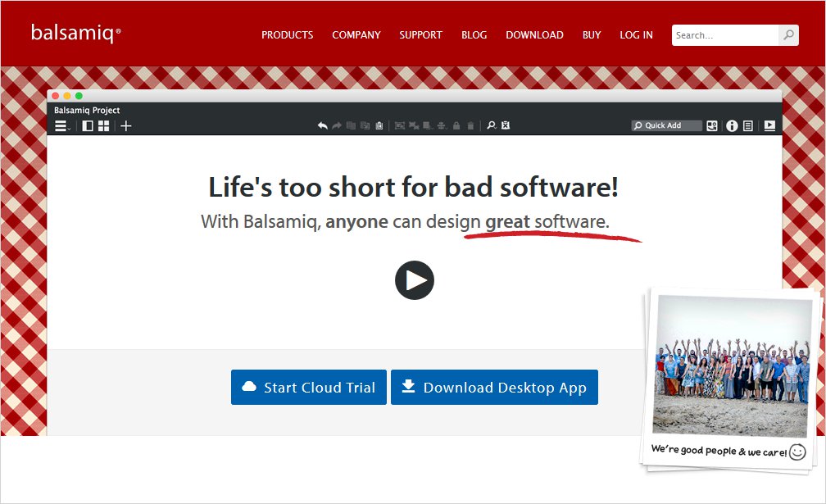Click the search magnifier icon in header
Viewport: 826px width, 504px height.
[788, 35]
